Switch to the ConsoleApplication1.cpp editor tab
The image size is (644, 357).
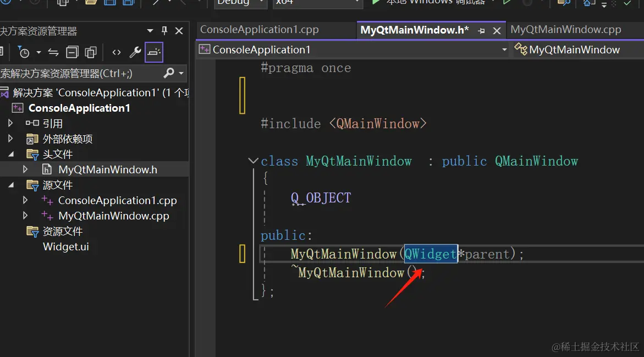(x=259, y=30)
